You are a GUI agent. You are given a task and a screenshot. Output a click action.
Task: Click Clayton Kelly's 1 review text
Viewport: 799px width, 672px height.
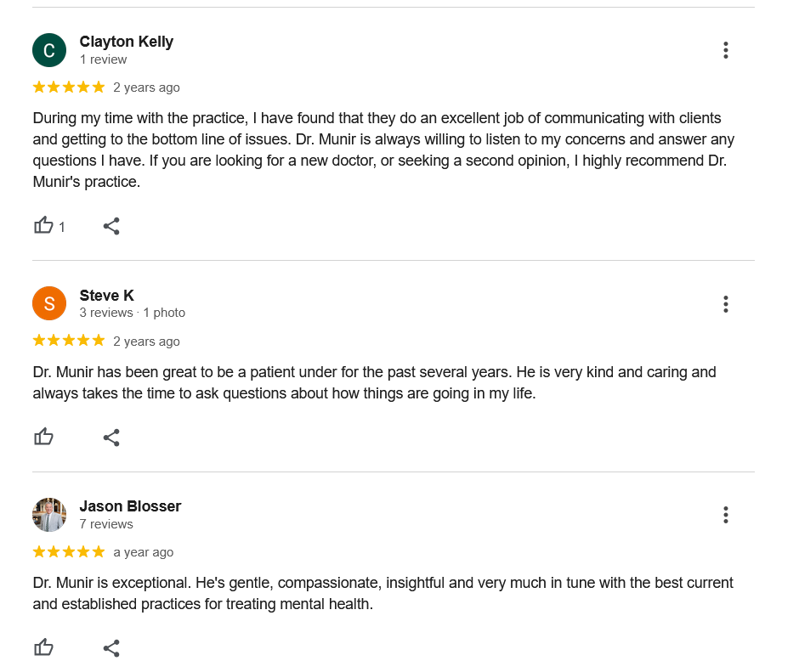click(103, 59)
